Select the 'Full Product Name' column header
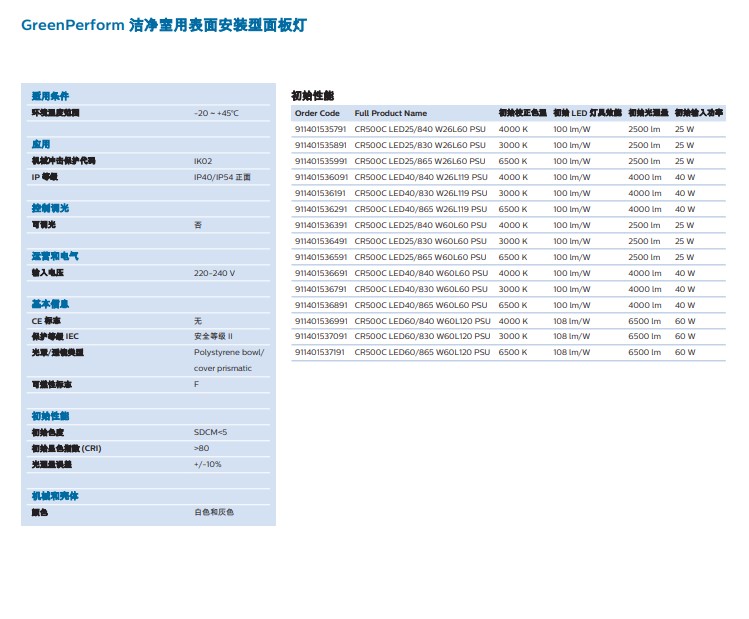Image resolution: width=749 pixels, height=619 pixels. [391, 113]
